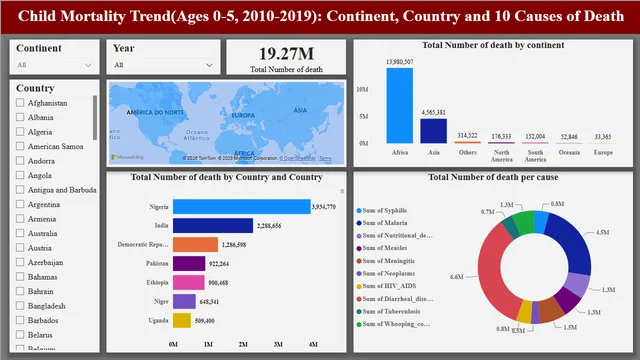Image resolution: width=640 pixels, height=360 pixels.
Task: Click the Ásia label on the map
Action: [300, 110]
